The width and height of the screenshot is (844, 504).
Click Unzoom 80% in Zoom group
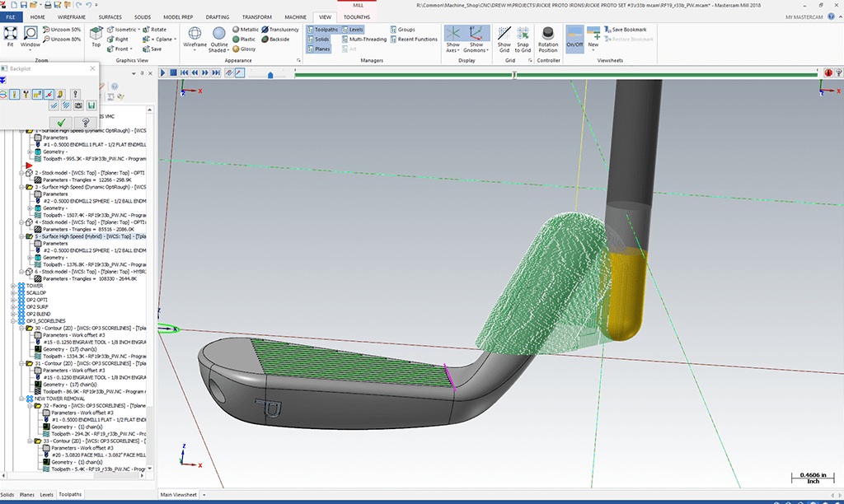(62, 40)
